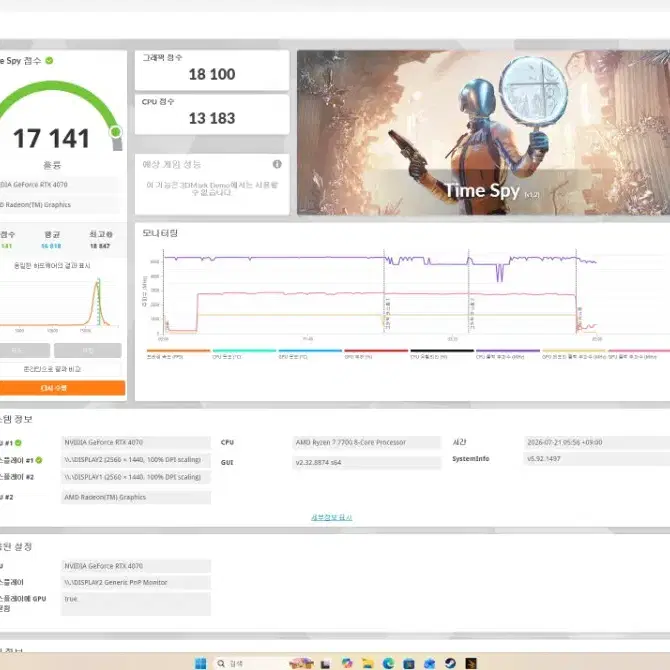Viewport: 670px width, 670px height.
Task: Click the graphics score value 18 100
Action: 212,74
